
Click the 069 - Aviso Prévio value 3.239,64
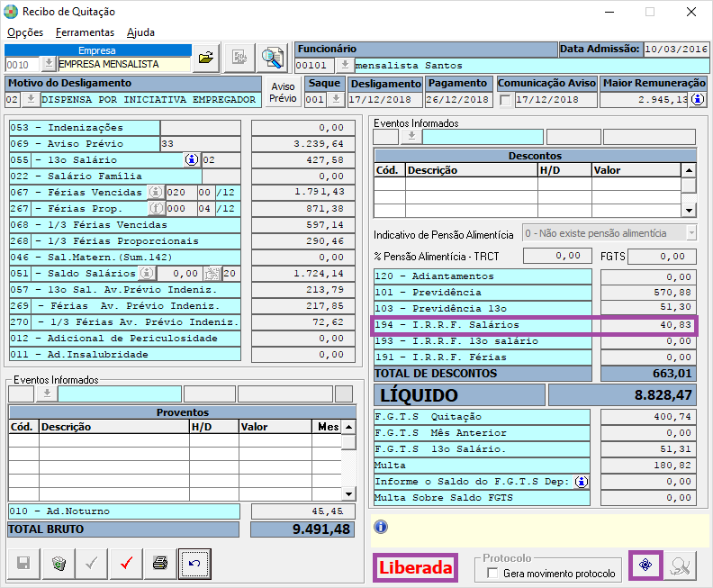[303, 144]
